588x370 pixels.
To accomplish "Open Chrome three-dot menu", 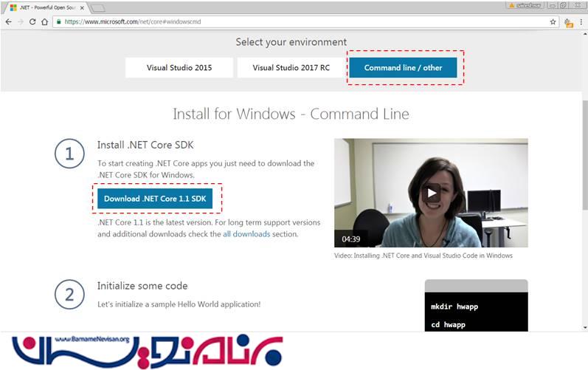I will tap(581, 22).
